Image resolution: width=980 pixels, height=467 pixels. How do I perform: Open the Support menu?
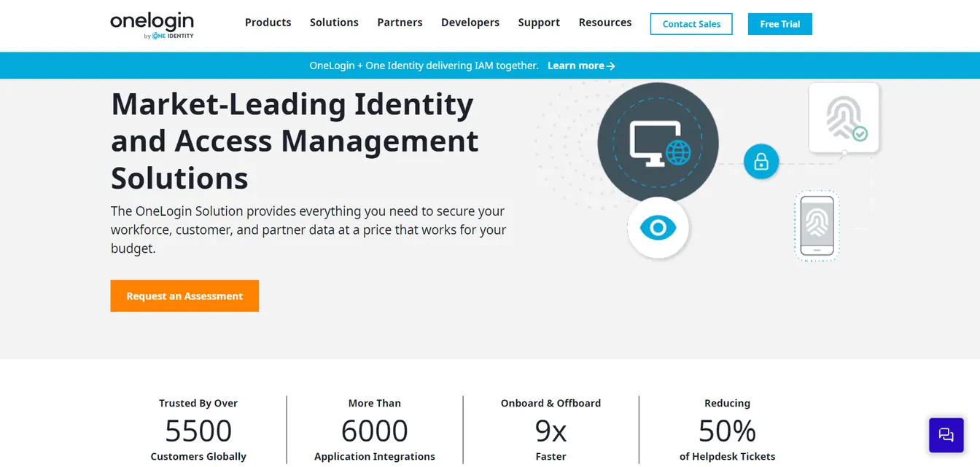pyautogui.click(x=539, y=23)
